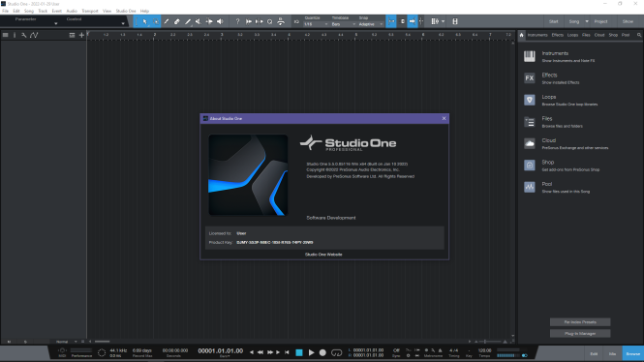This screenshot has width=644, height=362.
Task: Open the Track List icon
Action: click(x=6, y=35)
